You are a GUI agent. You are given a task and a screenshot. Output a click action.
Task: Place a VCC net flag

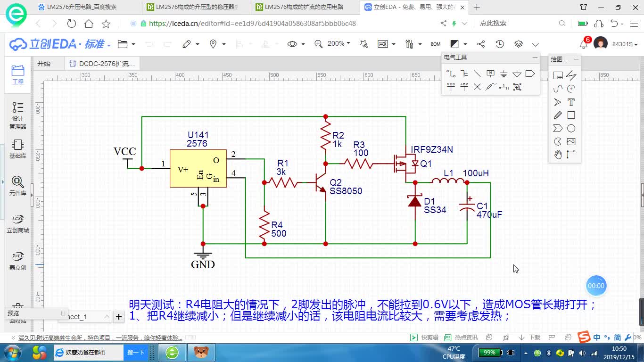pyautogui.click(x=451, y=87)
